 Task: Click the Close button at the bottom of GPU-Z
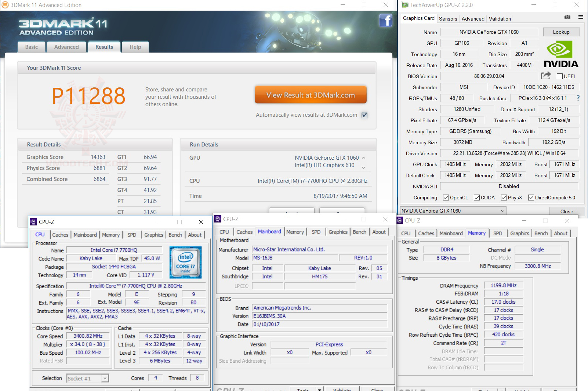pyautogui.click(x=566, y=211)
